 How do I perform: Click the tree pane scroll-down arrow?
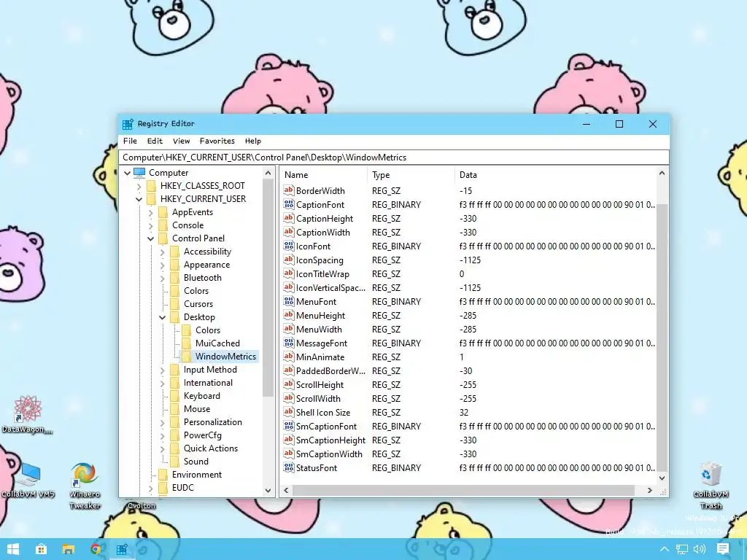268,491
